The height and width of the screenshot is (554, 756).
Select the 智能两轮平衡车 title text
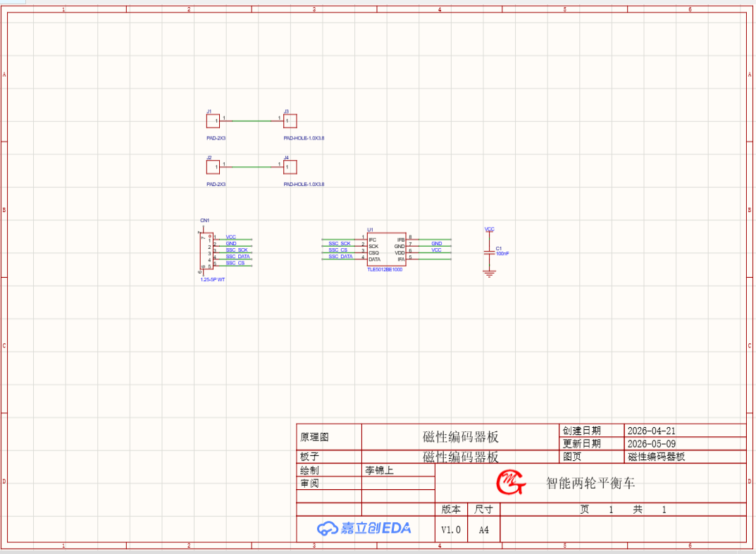(x=590, y=483)
